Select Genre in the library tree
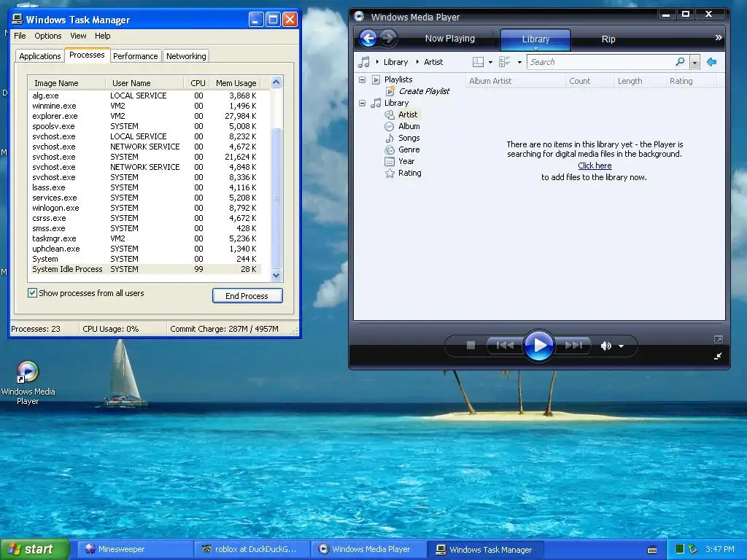 click(x=409, y=149)
